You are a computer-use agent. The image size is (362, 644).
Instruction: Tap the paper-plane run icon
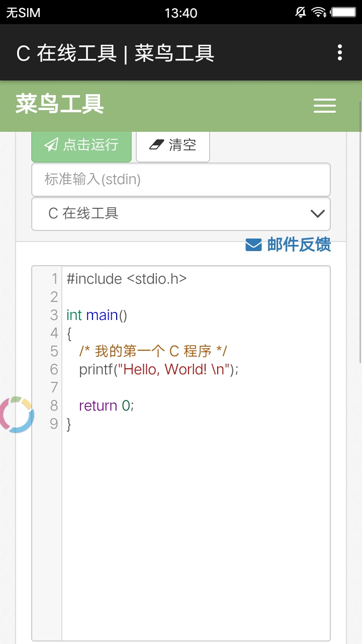(51, 145)
